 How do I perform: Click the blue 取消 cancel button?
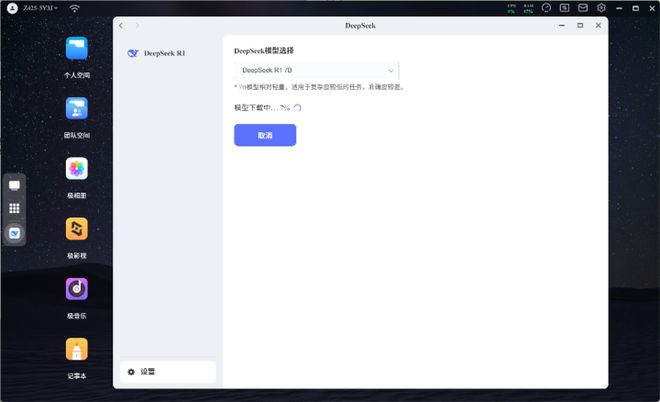tap(265, 135)
